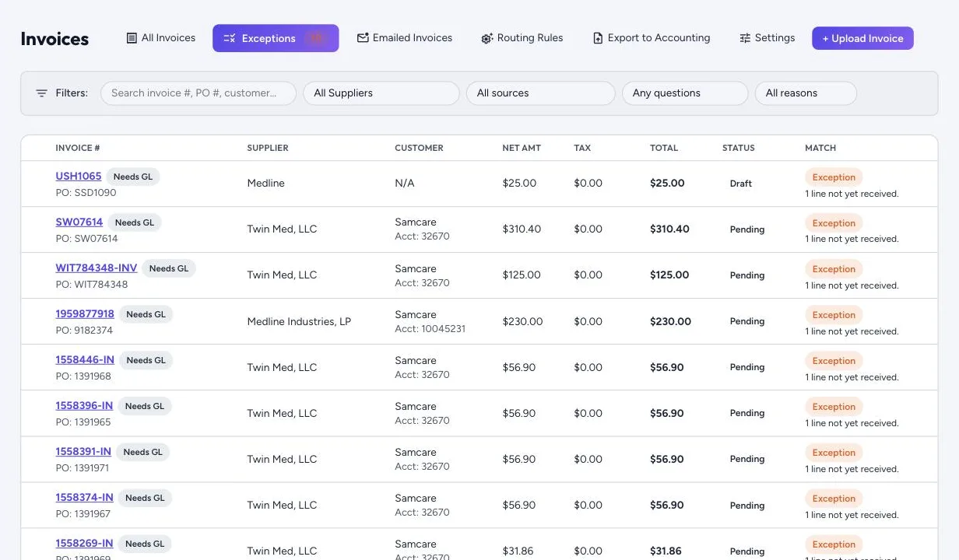Viewport: 959px width, 560px height.
Task: Click the N/A customer cell
Action: [x=405, y=184]
